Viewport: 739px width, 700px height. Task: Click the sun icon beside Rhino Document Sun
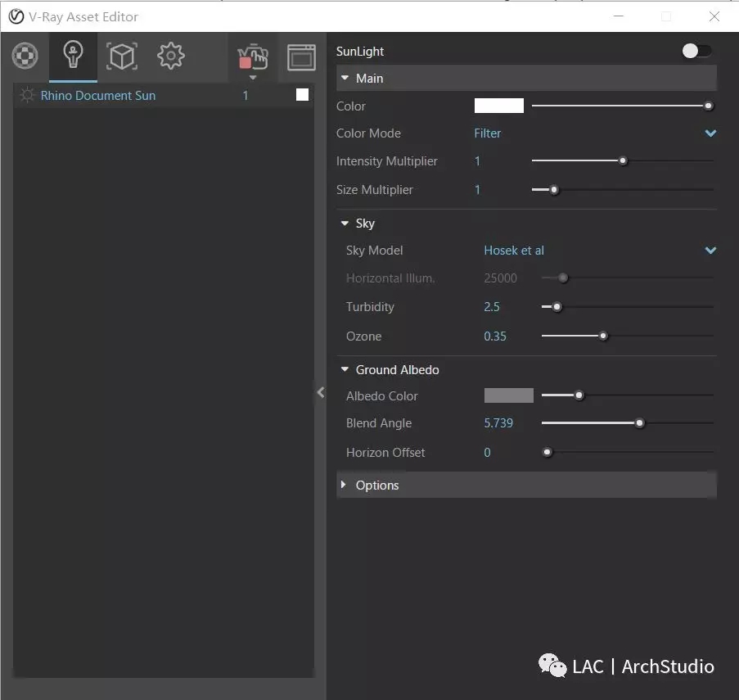[27, 95]
